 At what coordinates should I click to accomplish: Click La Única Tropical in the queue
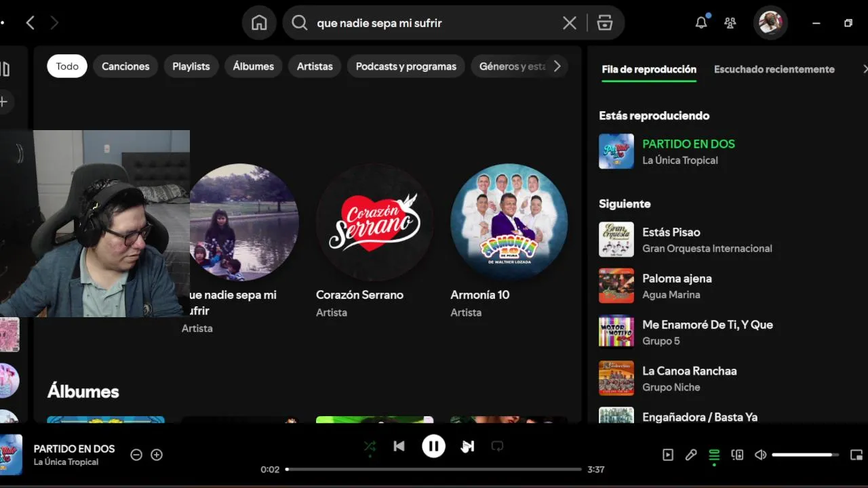tap(680, 161)
